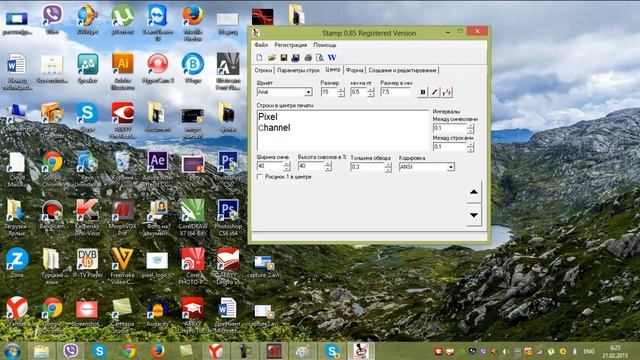Image resolution: width=640 pixels, height=360 pixels.
Task: Open IP-TV Player desktop icon
Action: 87,262
